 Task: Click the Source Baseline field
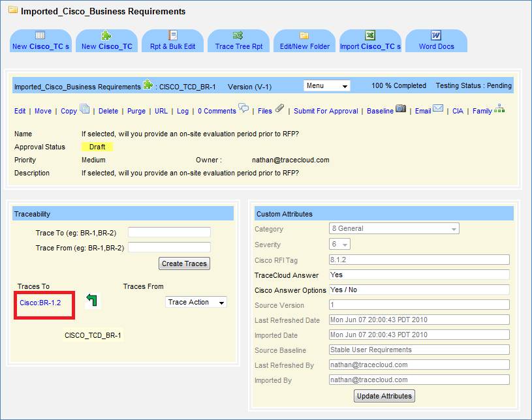click(x=419, y=350)
